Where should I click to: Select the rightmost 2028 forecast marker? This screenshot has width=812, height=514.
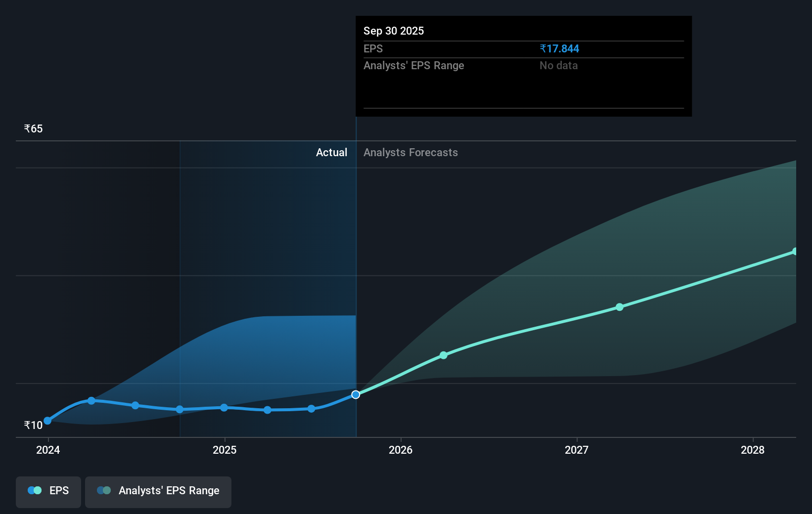click(x=795, y=252)
